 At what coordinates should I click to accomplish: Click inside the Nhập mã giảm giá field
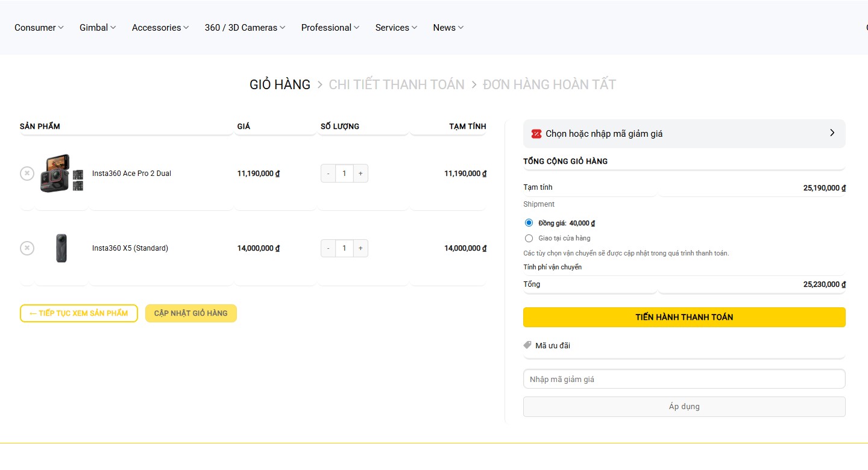(x=684, y=379)
